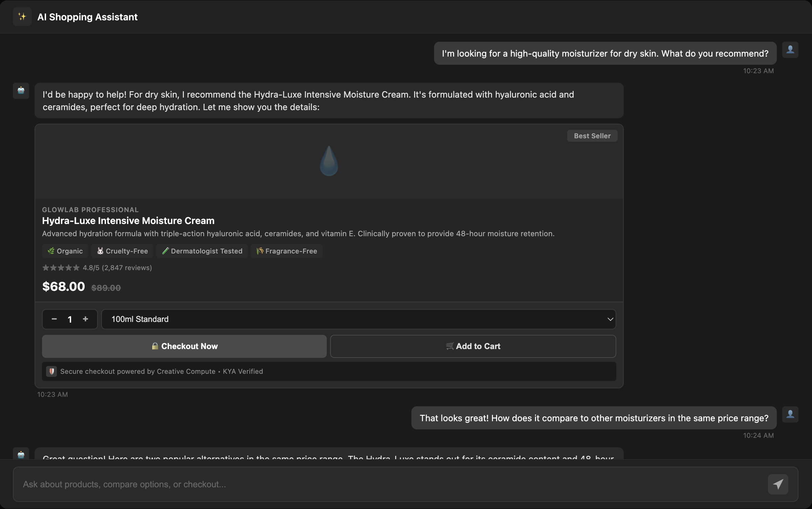Click the user profile avatar icon

click(790, 50)
